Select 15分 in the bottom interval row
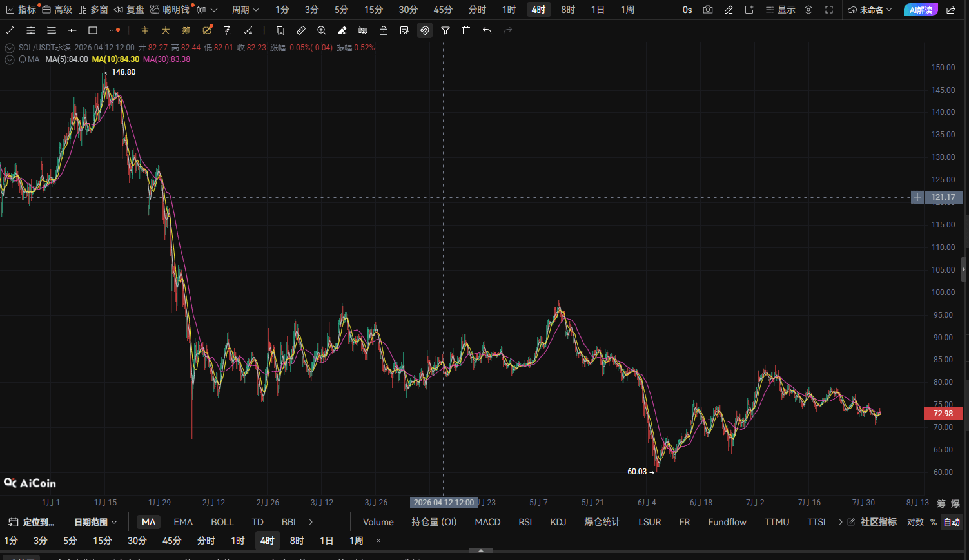969x560 pixels. (x=103, y=541)
